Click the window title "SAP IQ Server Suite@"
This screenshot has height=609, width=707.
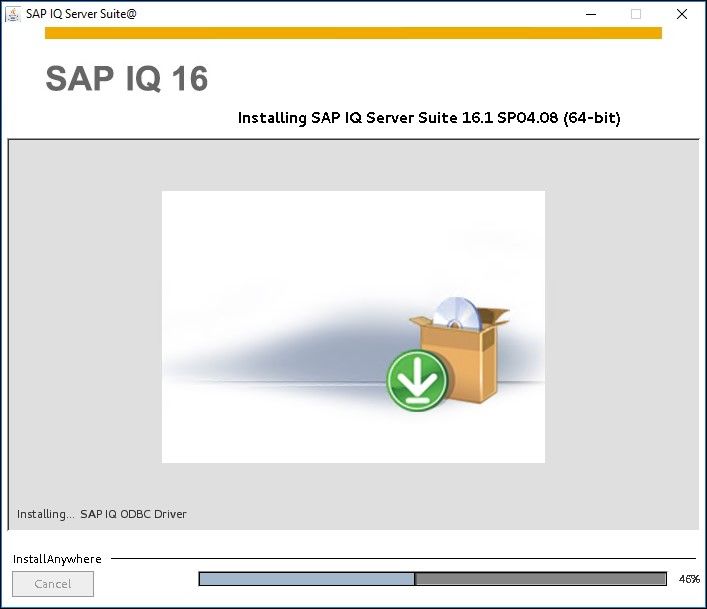coord(80,14)
